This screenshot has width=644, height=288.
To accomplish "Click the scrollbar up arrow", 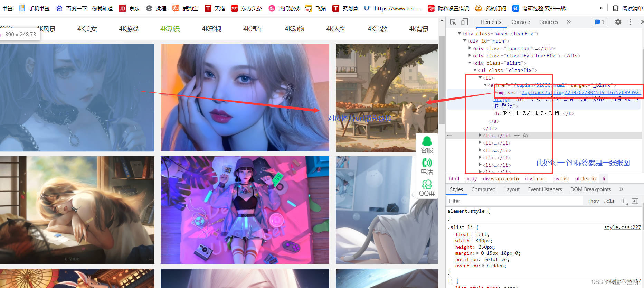I will [442, 21].
